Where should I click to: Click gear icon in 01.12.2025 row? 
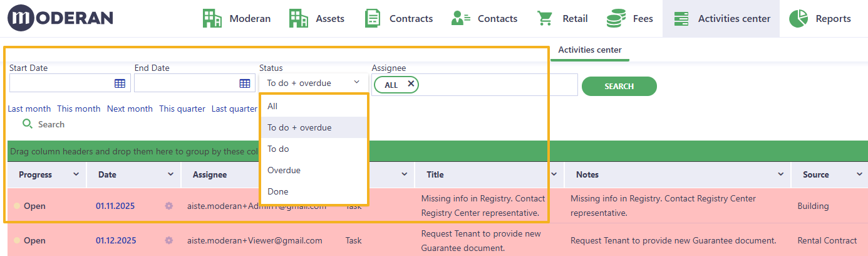tap(168, 240)
